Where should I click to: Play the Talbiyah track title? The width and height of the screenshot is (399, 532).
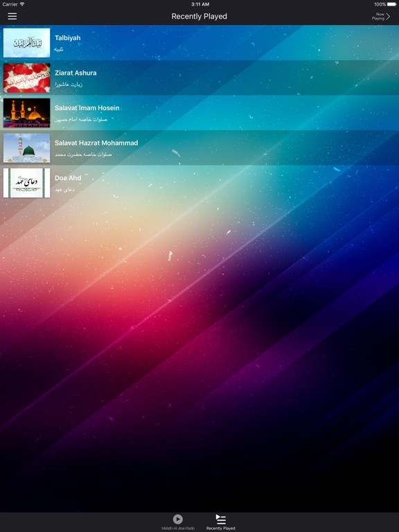(67, 37)
